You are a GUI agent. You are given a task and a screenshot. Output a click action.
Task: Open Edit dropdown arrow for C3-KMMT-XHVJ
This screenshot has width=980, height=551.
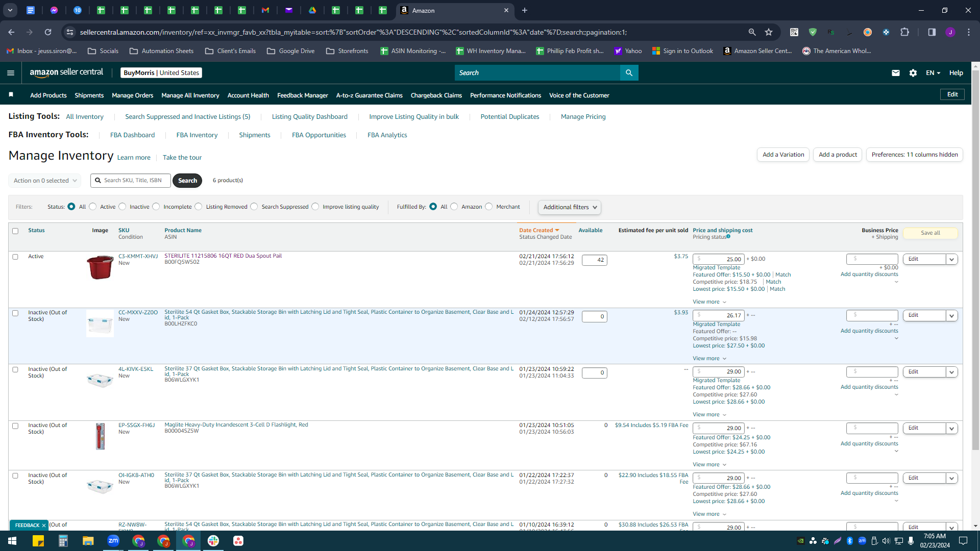click(951, 259)
